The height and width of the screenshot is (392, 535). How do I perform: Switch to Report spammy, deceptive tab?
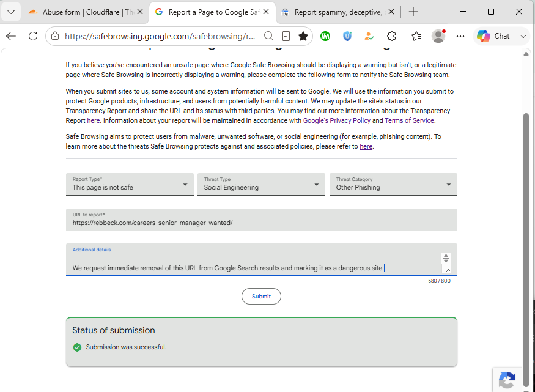click(338, 12)
